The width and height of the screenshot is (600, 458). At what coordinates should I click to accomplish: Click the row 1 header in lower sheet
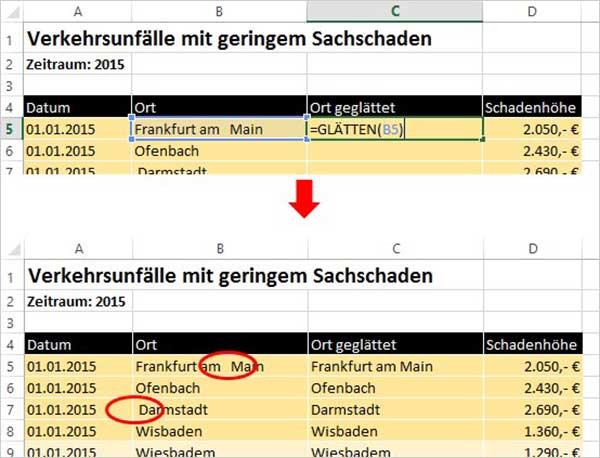[x=12, y=275]
